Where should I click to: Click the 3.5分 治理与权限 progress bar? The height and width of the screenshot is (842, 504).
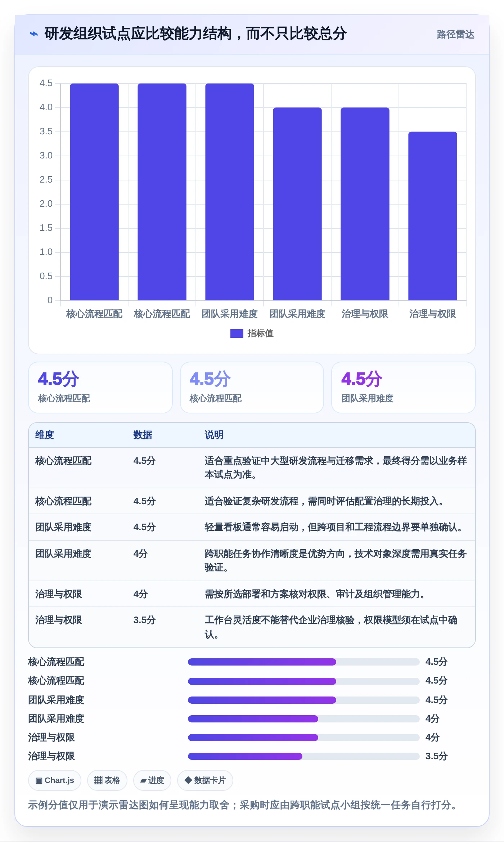[303, 756]
